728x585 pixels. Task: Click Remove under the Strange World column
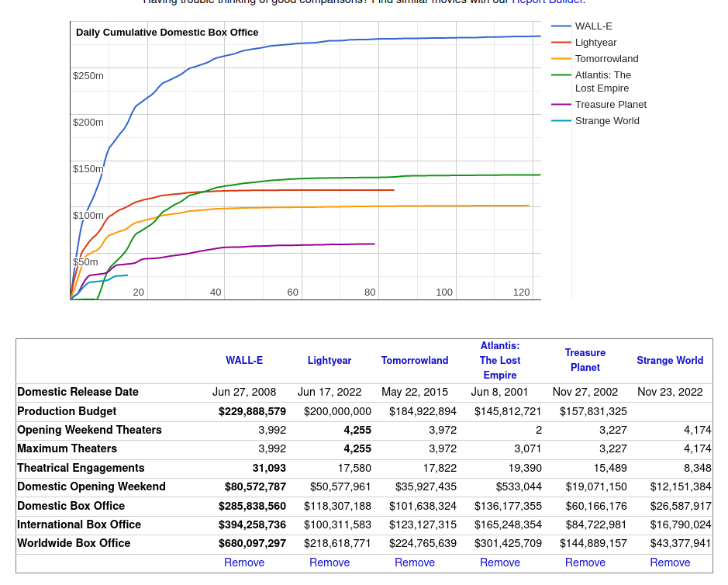click(670, 562)
